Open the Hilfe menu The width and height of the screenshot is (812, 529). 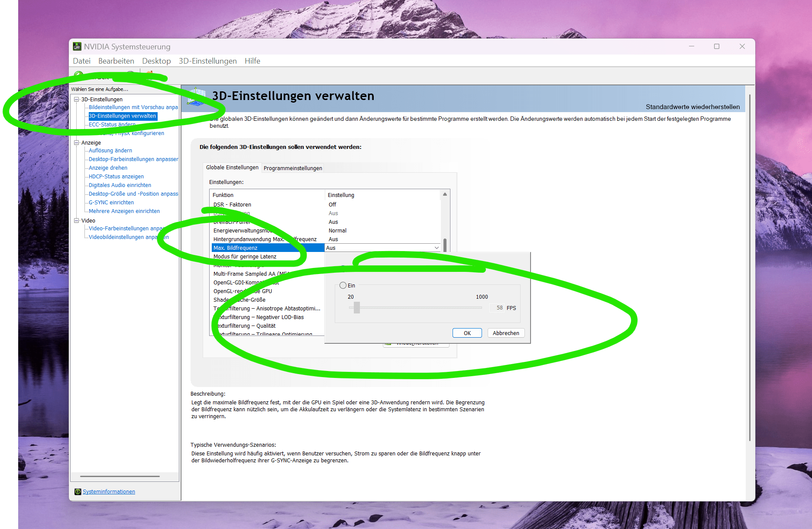(x=252, y=61)
